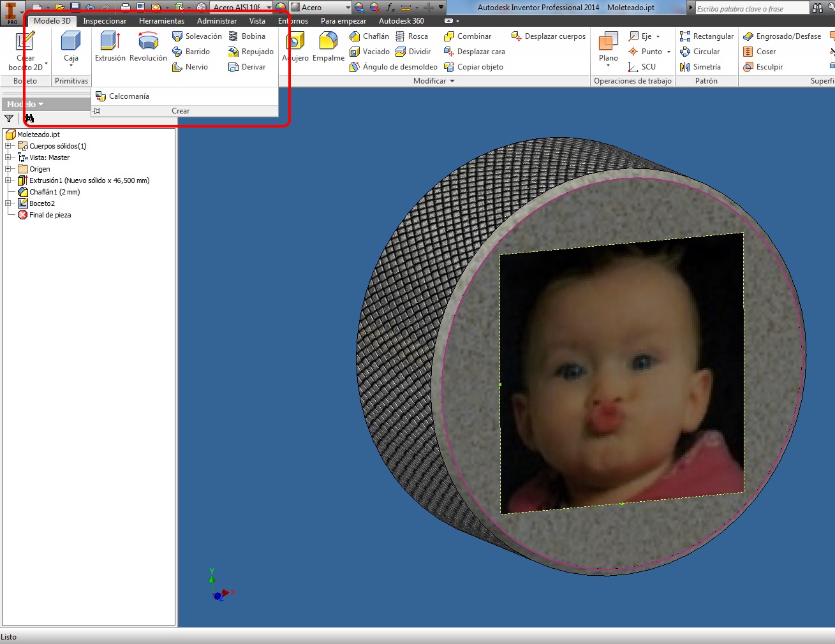Choose the Combinar tool
This screenshot has height=644, width=835.
(468, 36)
